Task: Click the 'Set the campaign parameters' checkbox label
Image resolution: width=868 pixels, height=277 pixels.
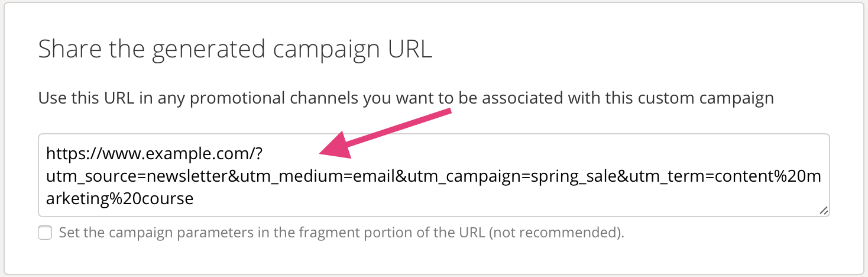Action: pos(342,233)
